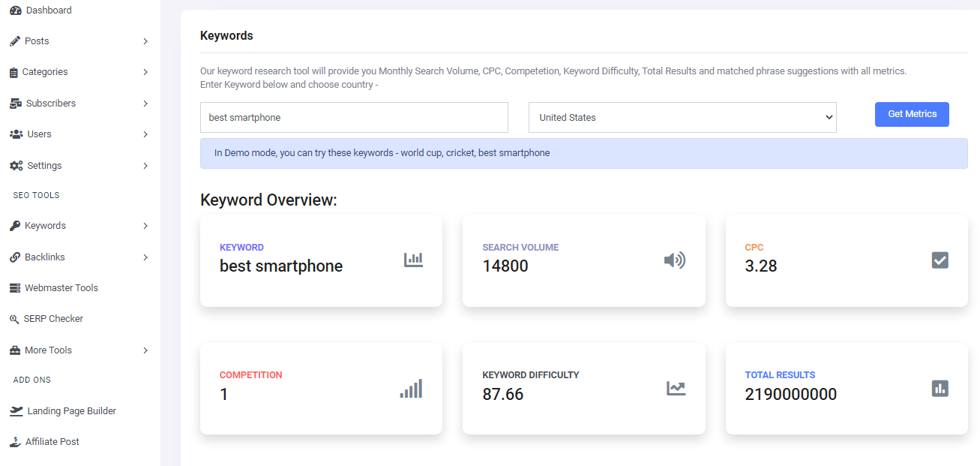Select the SERP Checker tool
This screenshot has height=466, width=980.
[x=52, y=318]
